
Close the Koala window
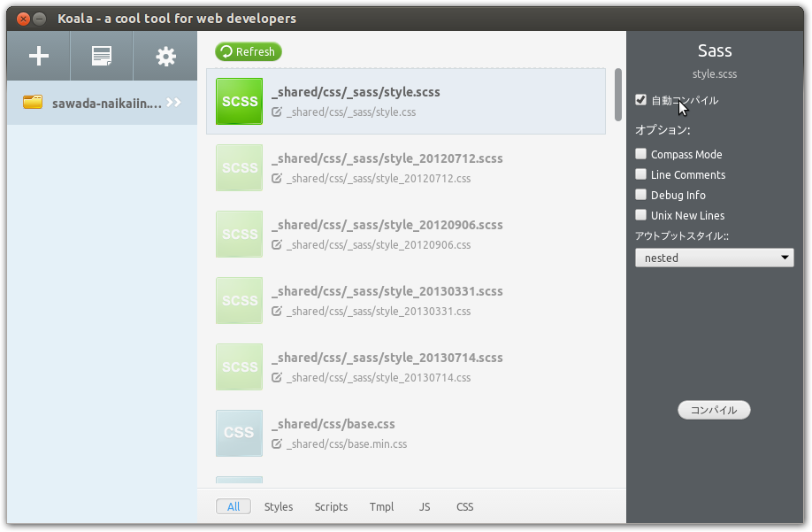23,19
